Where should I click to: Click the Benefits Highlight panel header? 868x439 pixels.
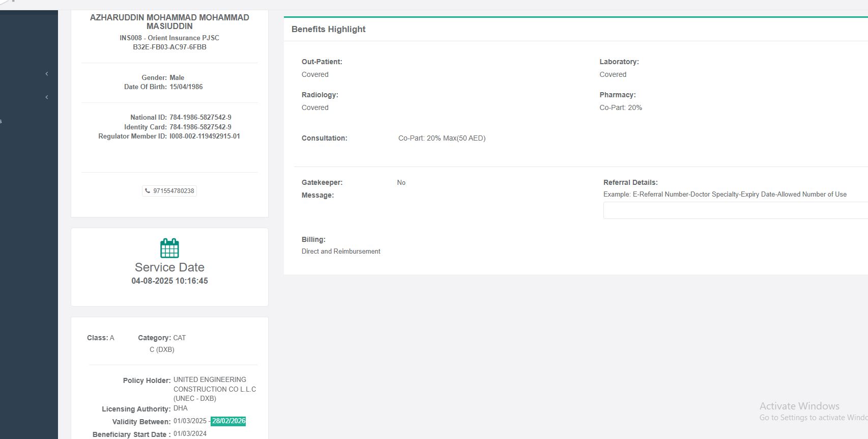coord(329,30)
